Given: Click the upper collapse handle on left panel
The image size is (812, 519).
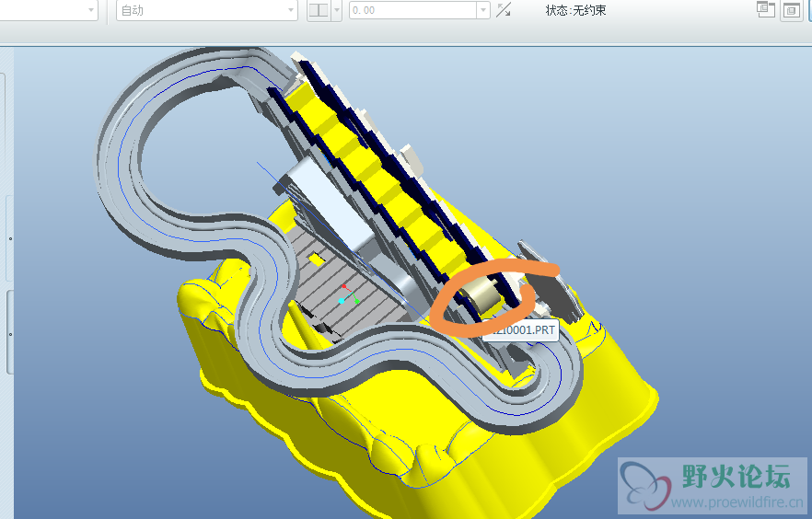Looking at the screenshot, I should [x=10, y=238].
